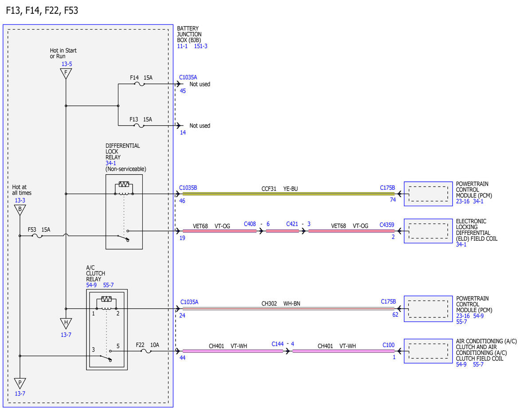Click the CCF31 YE-BU yellow wire

pos(288,194)
